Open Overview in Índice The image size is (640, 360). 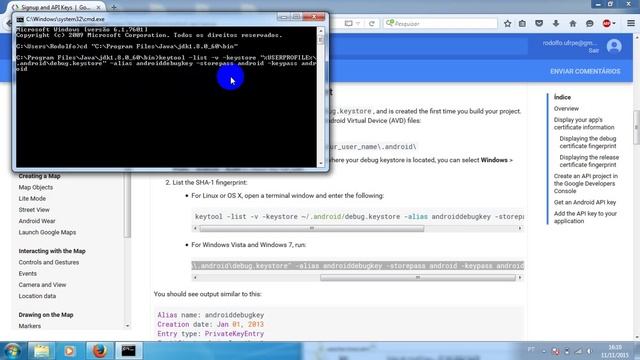566,109
